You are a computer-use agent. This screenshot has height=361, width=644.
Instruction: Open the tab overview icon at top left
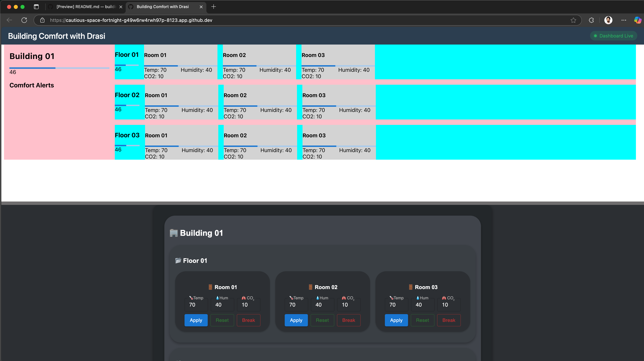(36, 7)
